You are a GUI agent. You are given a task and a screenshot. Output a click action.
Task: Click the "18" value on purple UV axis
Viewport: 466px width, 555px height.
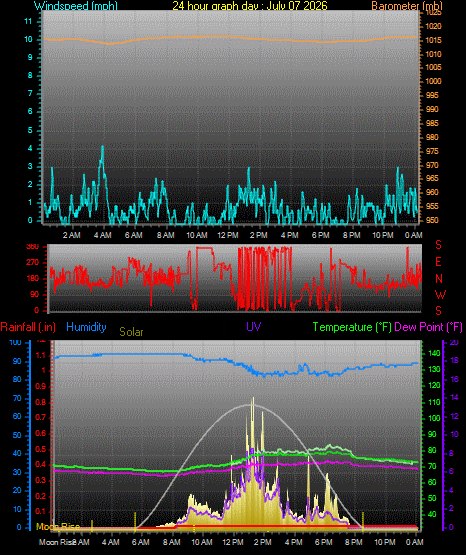[x=454, y=361]
